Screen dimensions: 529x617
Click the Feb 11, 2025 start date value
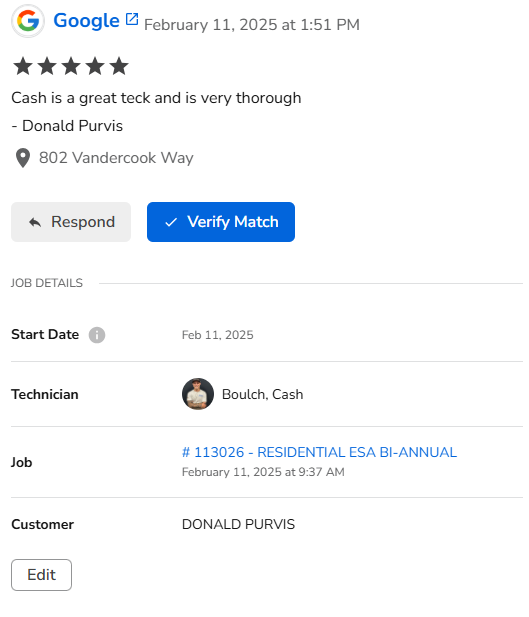[218, 335]
